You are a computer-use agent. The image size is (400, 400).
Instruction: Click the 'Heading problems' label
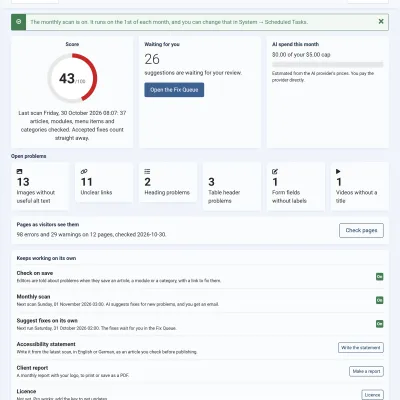167,192
